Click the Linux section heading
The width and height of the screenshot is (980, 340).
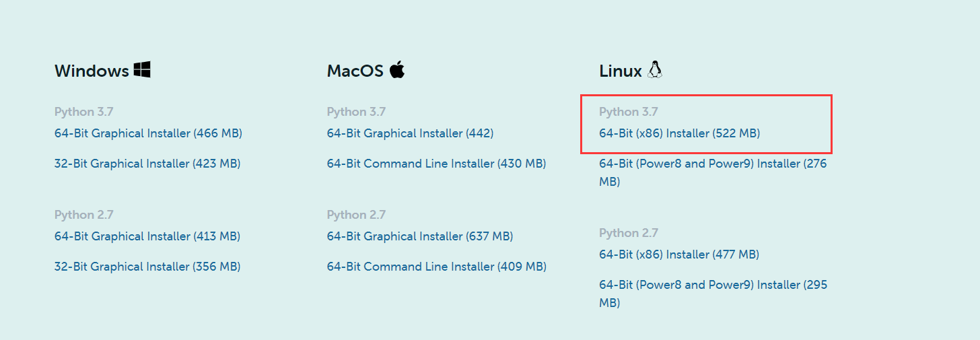click(620, 71)
